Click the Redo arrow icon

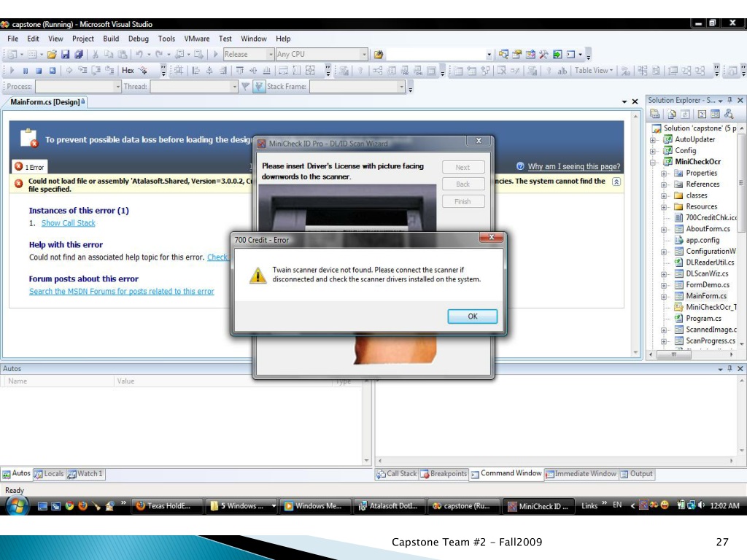click(159, 54)
